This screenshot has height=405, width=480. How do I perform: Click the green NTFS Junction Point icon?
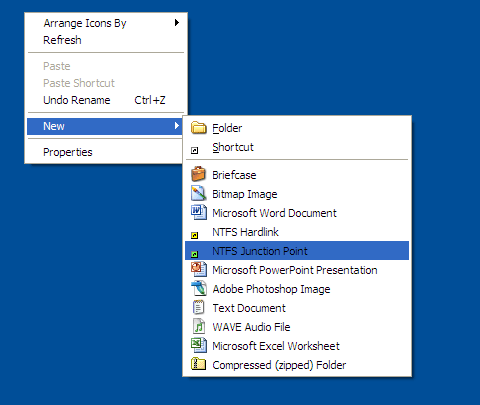coord(195,255)
